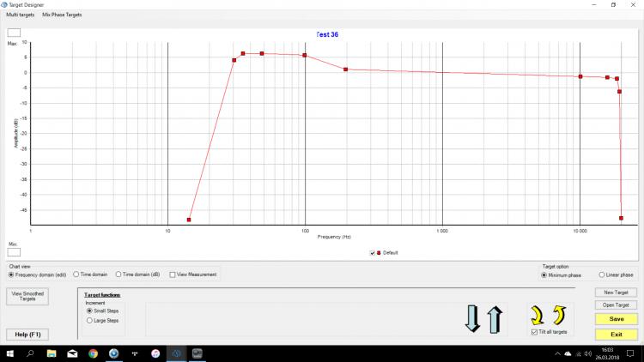
Task: Click the Min amplitude input box
Action: pos(14,252)
